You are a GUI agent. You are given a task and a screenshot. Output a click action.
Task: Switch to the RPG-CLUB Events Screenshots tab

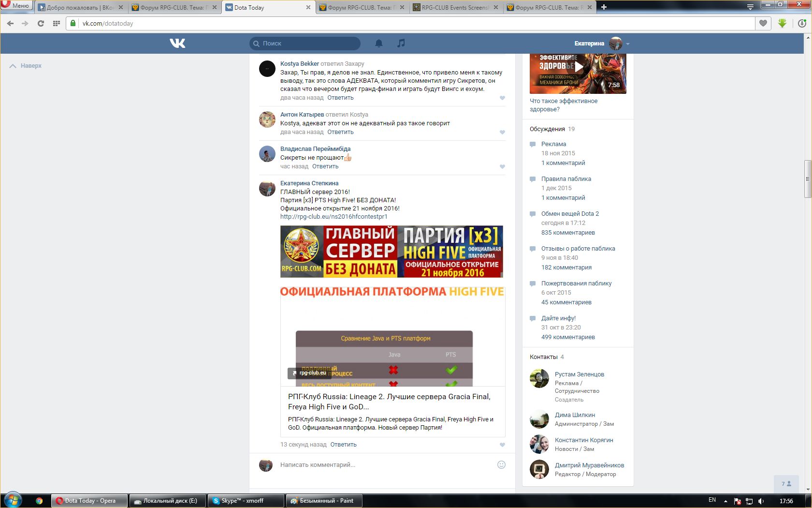pyautogui.click(x=455, y=7)
